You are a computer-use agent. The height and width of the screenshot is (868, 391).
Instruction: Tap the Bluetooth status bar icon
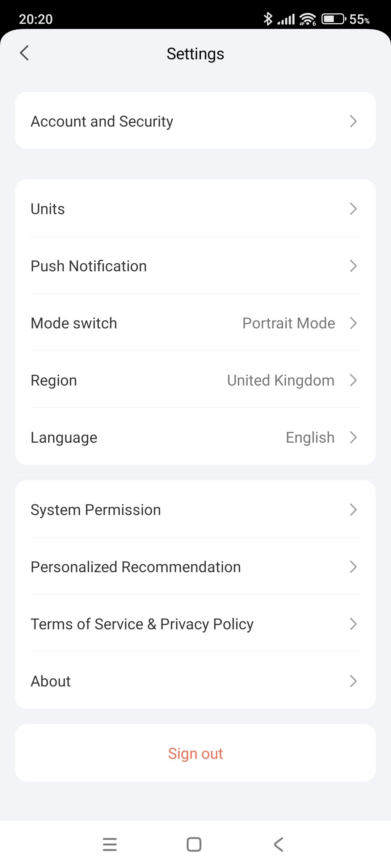268,19
